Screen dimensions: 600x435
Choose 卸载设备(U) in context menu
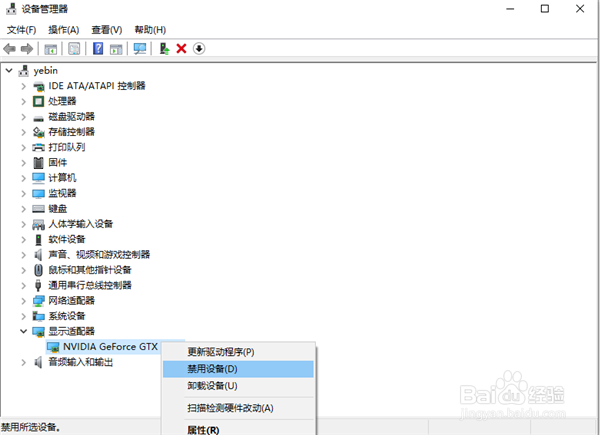(x=238, y=386)
